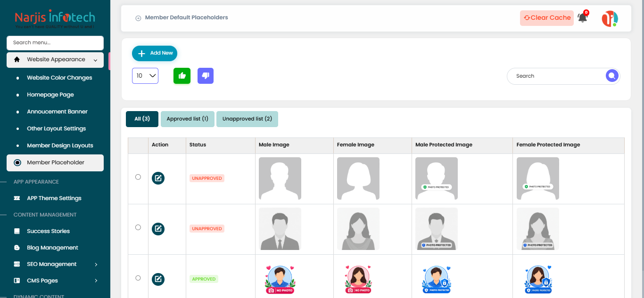Click the Add New button label
Image resolution: width=644 pixels, height=298 pixels.
[x=162, y=53]
